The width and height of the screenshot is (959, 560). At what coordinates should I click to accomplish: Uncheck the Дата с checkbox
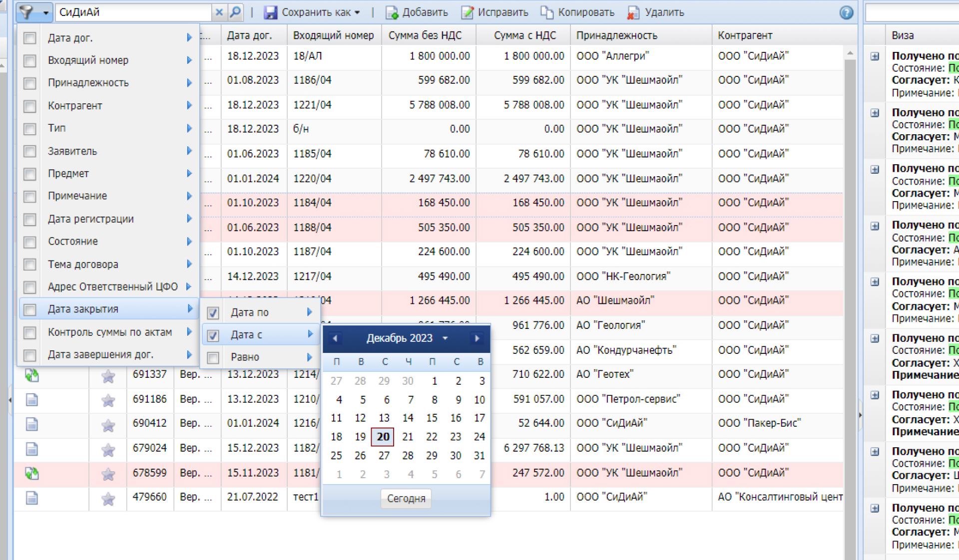tap(213, 335)
